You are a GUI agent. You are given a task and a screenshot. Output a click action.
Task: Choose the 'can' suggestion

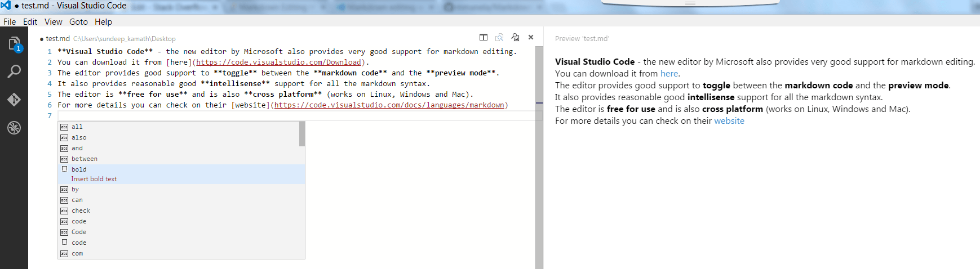pos(181,200)
